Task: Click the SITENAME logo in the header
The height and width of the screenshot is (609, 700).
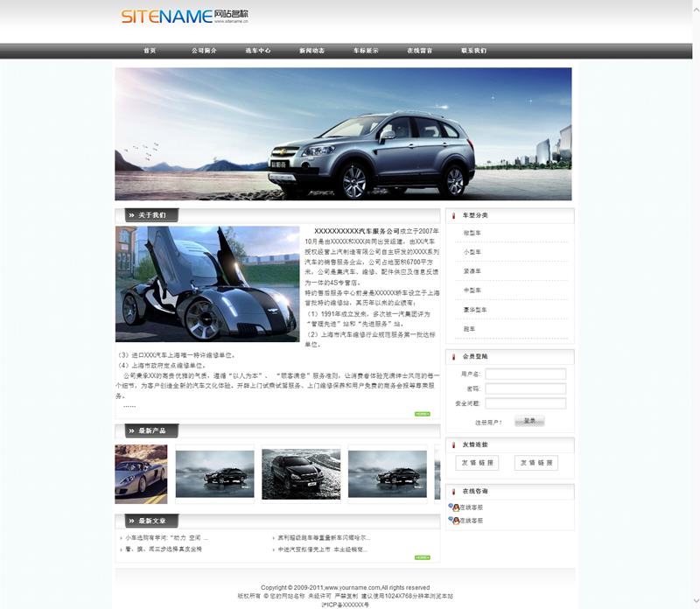Action: (185, 17)
